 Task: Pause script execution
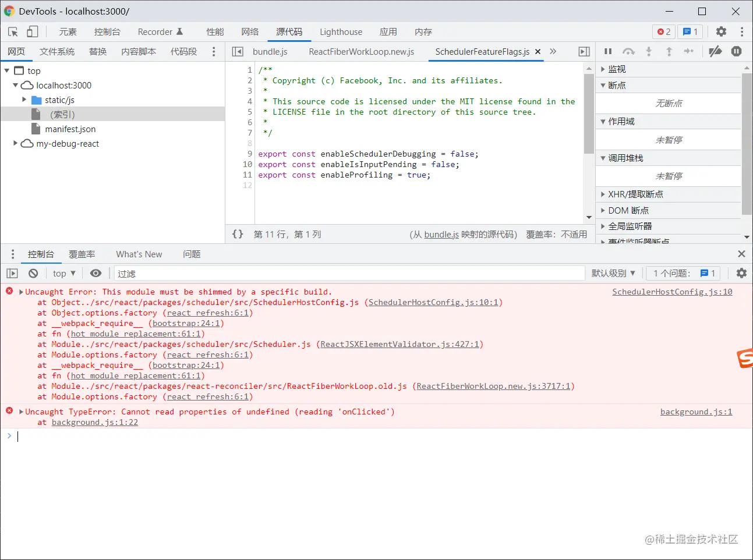pos(608,52)
